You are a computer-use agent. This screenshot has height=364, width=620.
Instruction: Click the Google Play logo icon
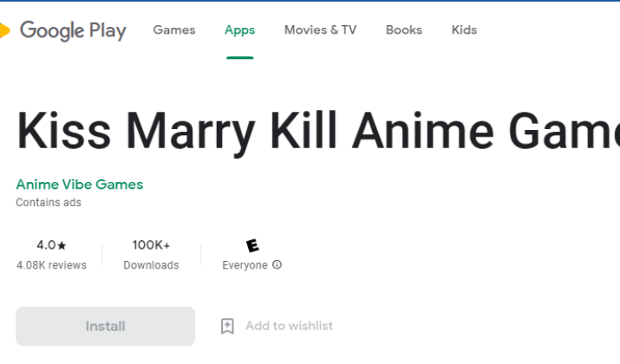(x=4, y=30)
